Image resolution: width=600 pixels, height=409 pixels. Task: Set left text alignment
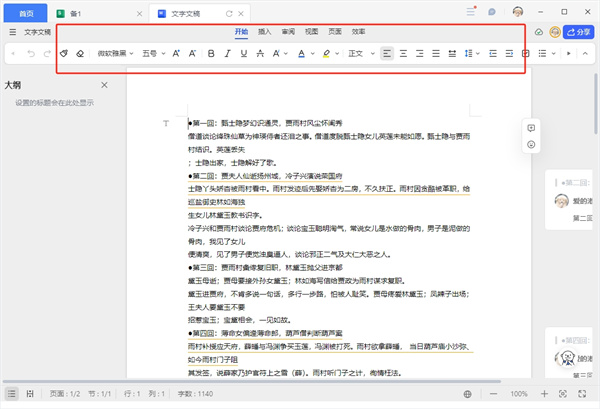[387, 54]
